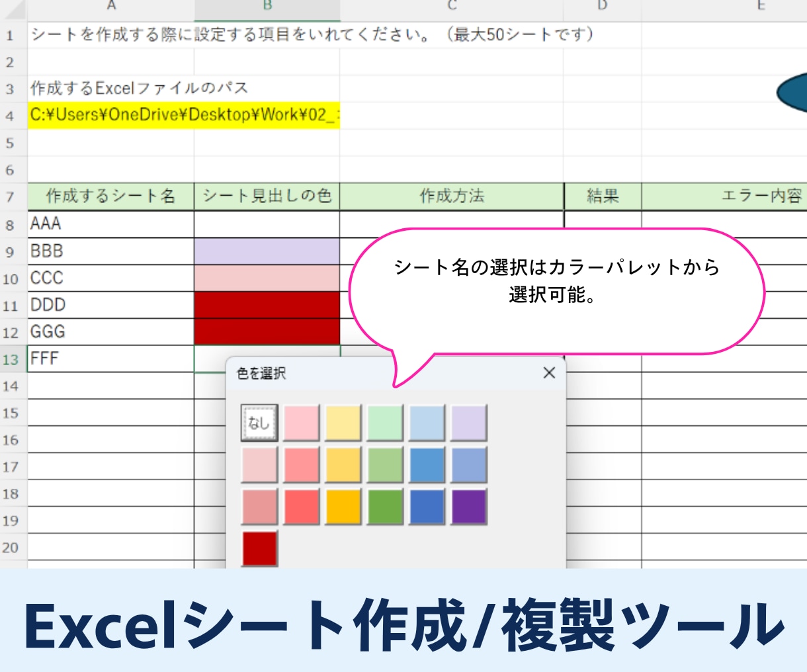Image resolution: width=807 pixels, height=672 pixels.
Task: Select the royal blue swatch in third row
Action: pos(427,507)
